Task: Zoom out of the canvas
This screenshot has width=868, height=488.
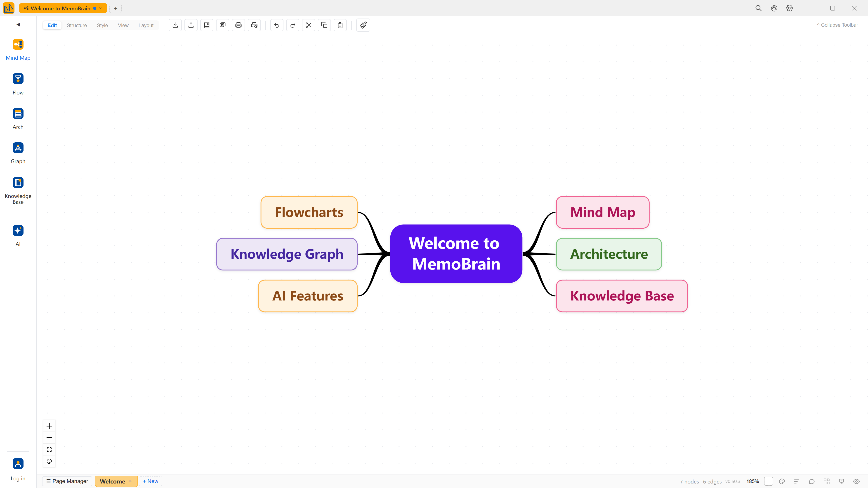Action: pyautogui.click(x=49, y=438)
